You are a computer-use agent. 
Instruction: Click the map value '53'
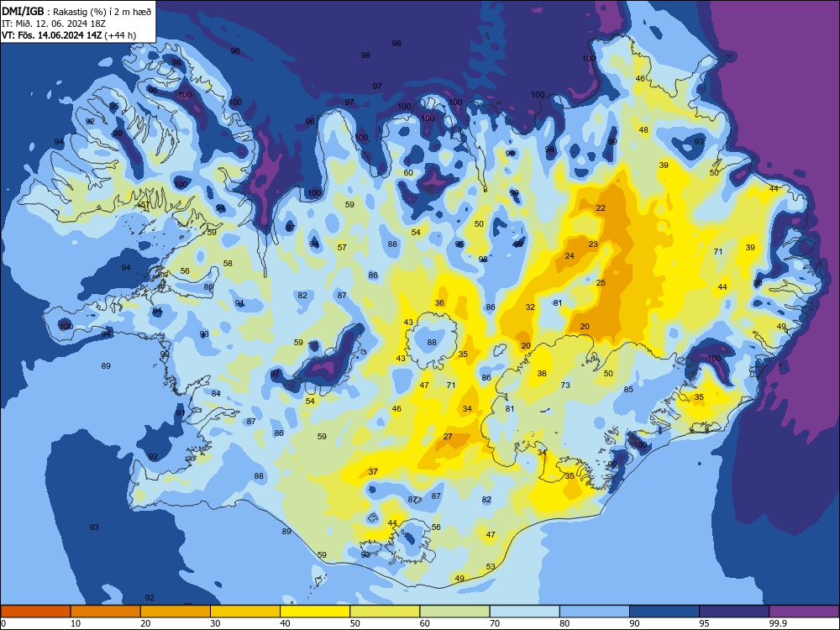click(x=491, y=566)
